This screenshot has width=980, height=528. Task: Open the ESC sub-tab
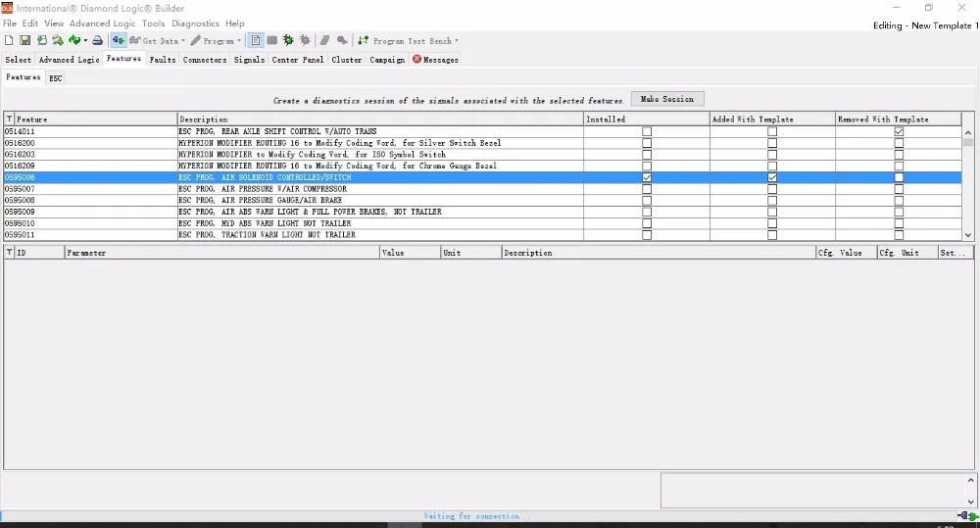point(56,78)
